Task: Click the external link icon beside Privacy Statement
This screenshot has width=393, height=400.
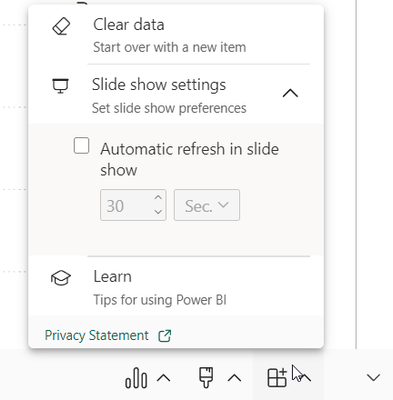Action: pos(165,336)
